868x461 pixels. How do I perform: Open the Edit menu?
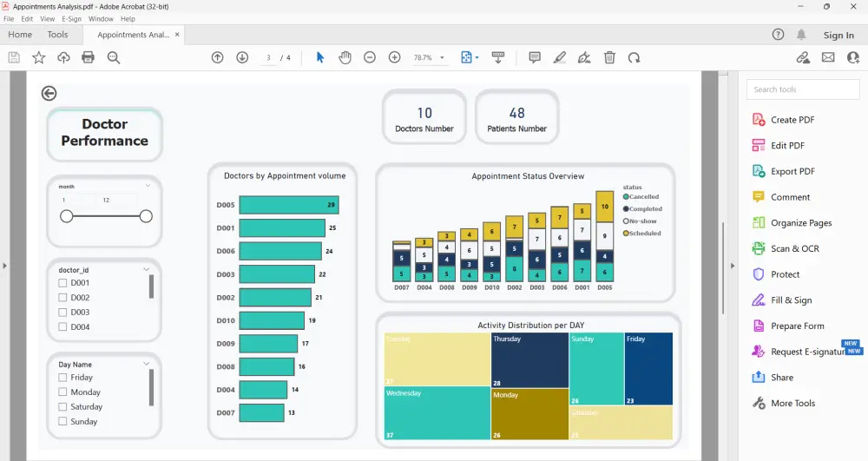(27, 19)
